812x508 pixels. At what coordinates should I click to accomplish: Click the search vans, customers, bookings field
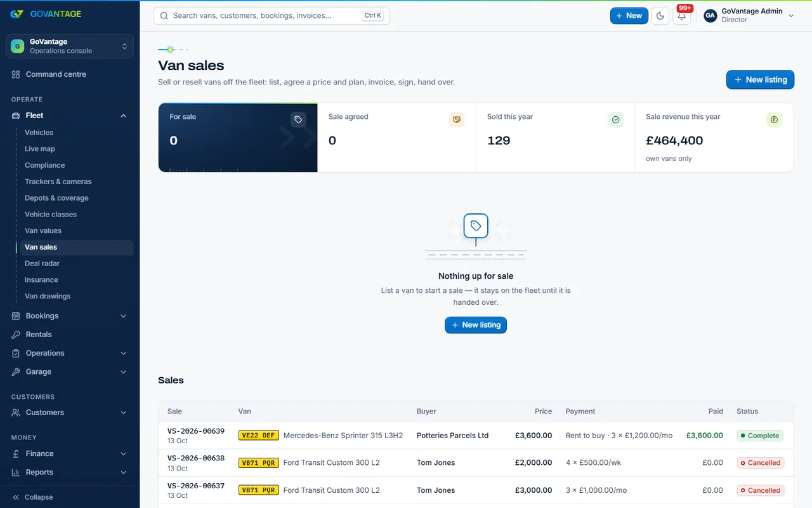click(272, 16)
